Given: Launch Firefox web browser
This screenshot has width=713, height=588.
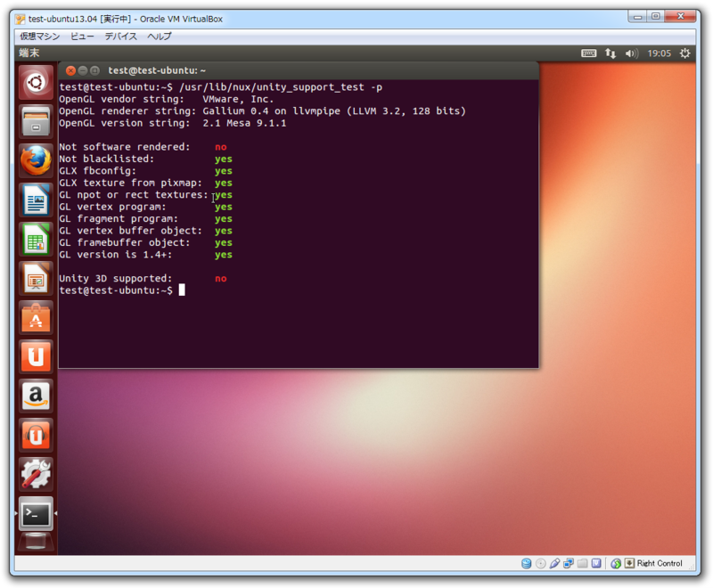Looking at the screenshot, I should pyautogui.click(x=36, y=161).
